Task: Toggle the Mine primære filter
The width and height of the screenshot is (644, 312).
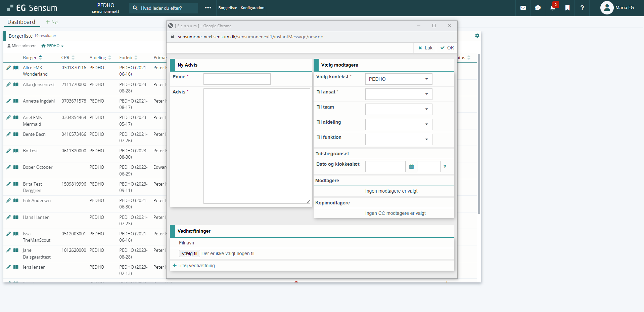Action: (x=22, y=46)
